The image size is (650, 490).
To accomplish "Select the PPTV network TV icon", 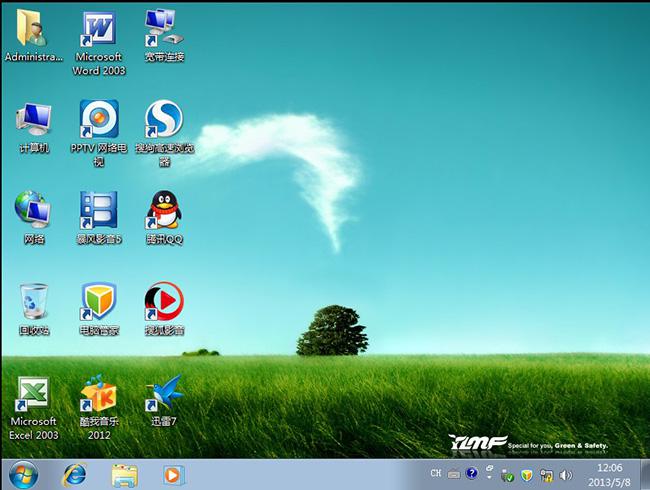I will 98,120.
